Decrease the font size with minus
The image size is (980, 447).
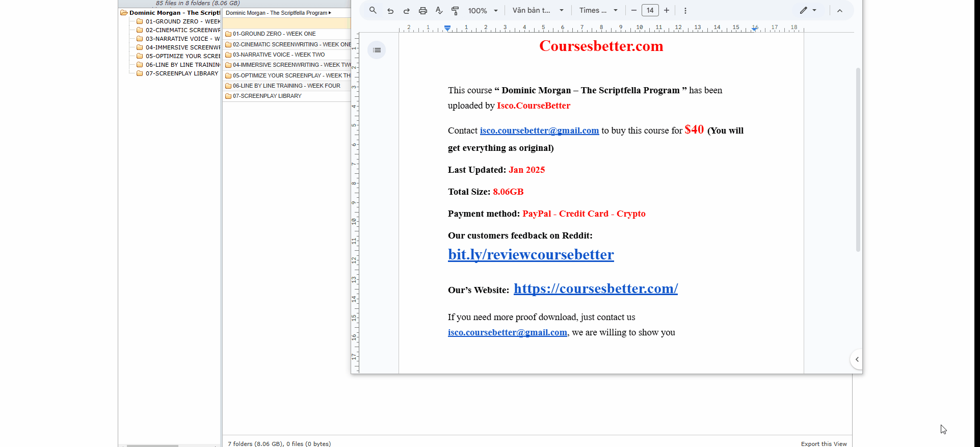coord(634,11)
